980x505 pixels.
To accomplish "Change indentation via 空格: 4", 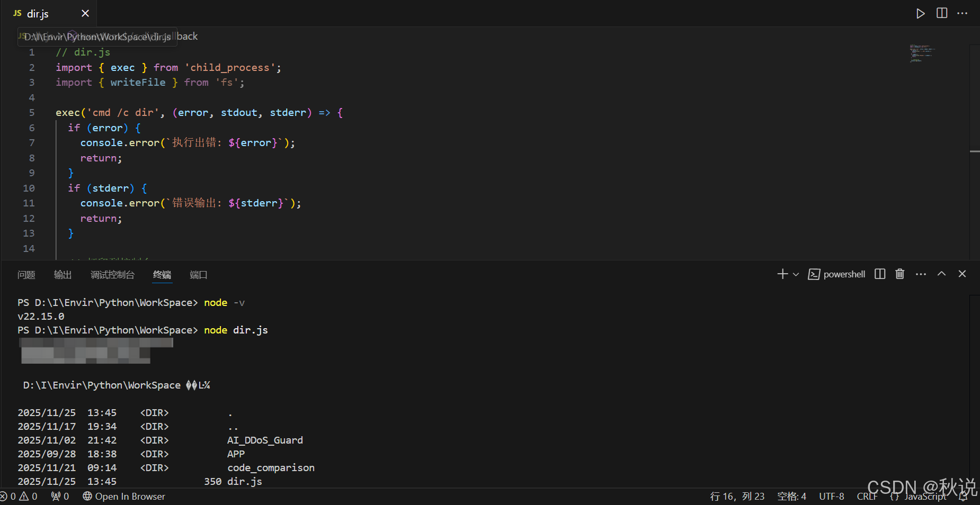I will (x=791, y=497).
